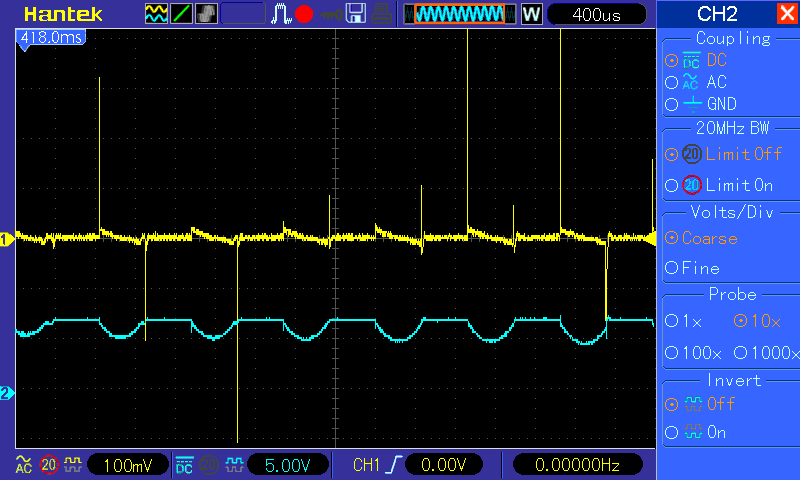Click the yellow trigger level arrow at right edge
Viewport: 800px width, 480px height.
651,238
